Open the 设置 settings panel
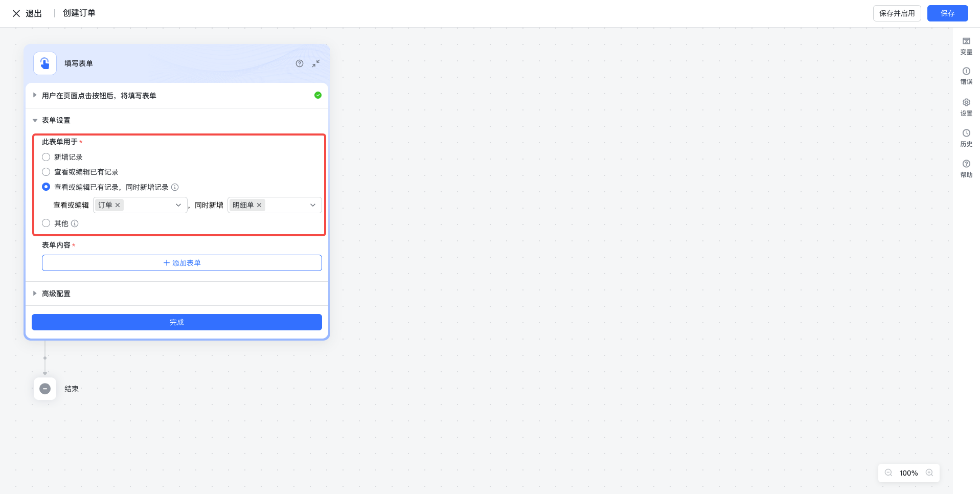 966,107
